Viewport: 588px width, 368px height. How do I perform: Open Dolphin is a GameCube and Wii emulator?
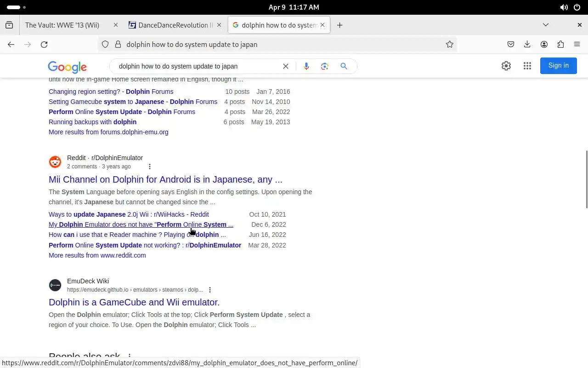[134, 302]
